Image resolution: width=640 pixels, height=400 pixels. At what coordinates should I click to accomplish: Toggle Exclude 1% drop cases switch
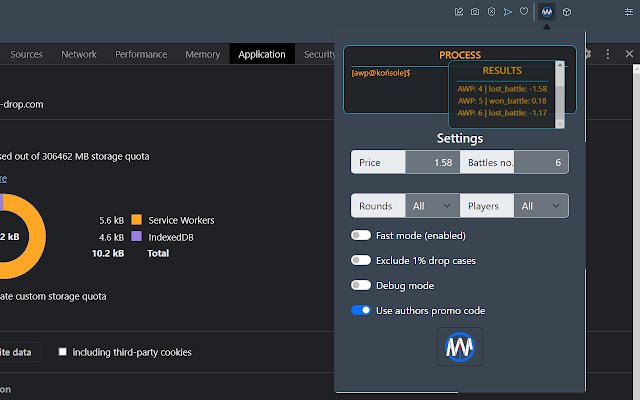click(361, 260)
